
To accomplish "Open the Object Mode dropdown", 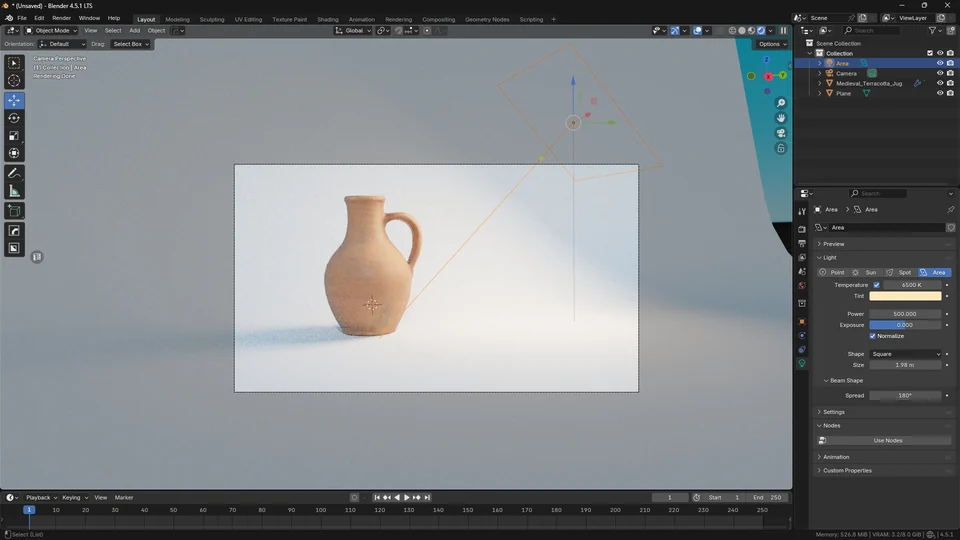I will click(x=51, y=31).
